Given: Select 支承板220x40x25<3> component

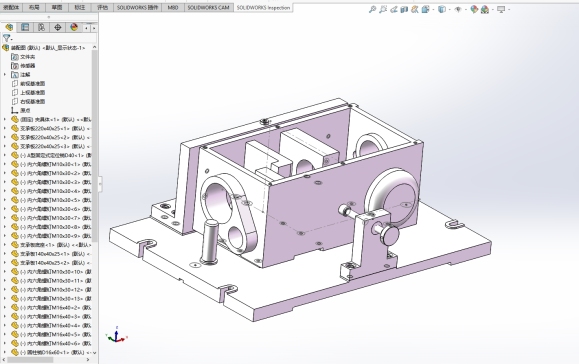Looking at the screenshot, I should (51, 146).
